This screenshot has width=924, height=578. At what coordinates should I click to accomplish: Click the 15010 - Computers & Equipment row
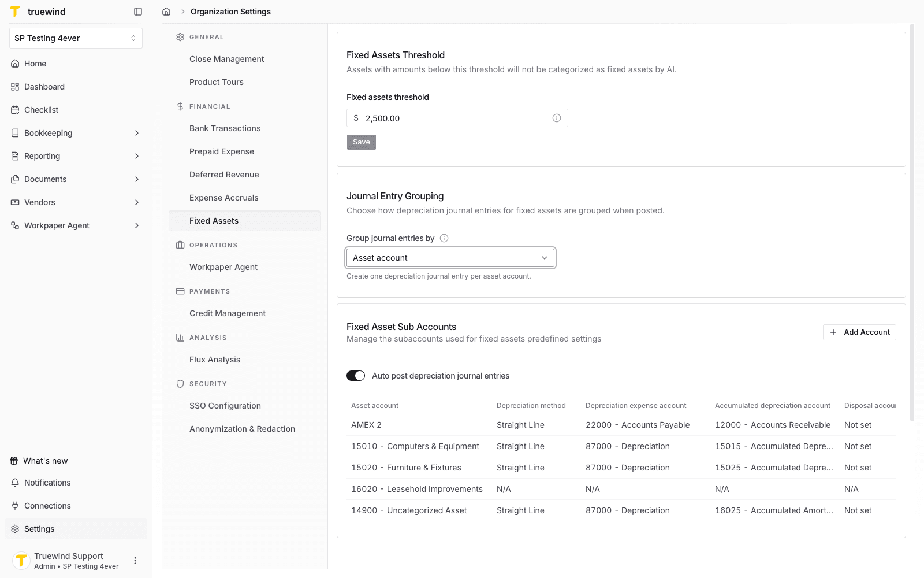(621, 446)
